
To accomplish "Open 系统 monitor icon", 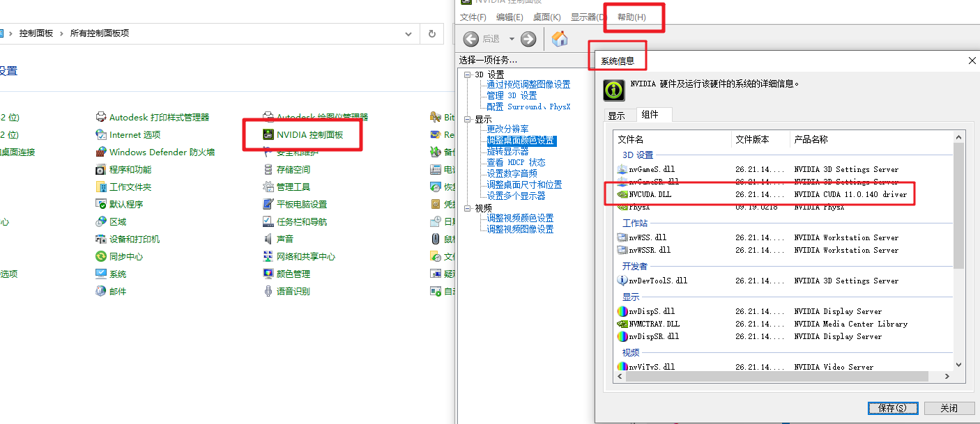I will coord(101,274).
